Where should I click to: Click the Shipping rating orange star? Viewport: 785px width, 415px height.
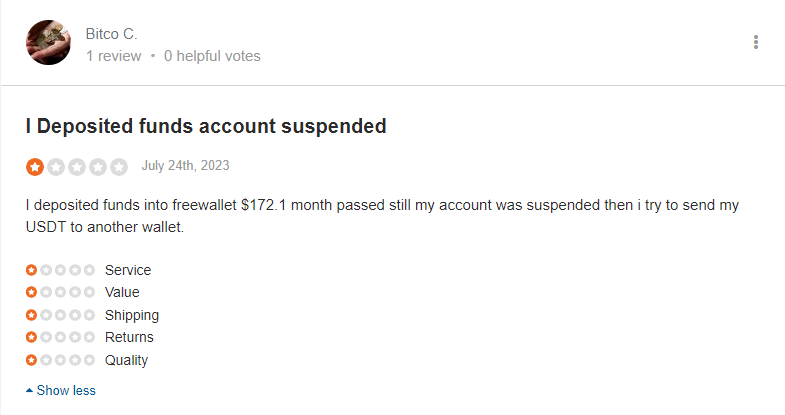tap(32, 315)
